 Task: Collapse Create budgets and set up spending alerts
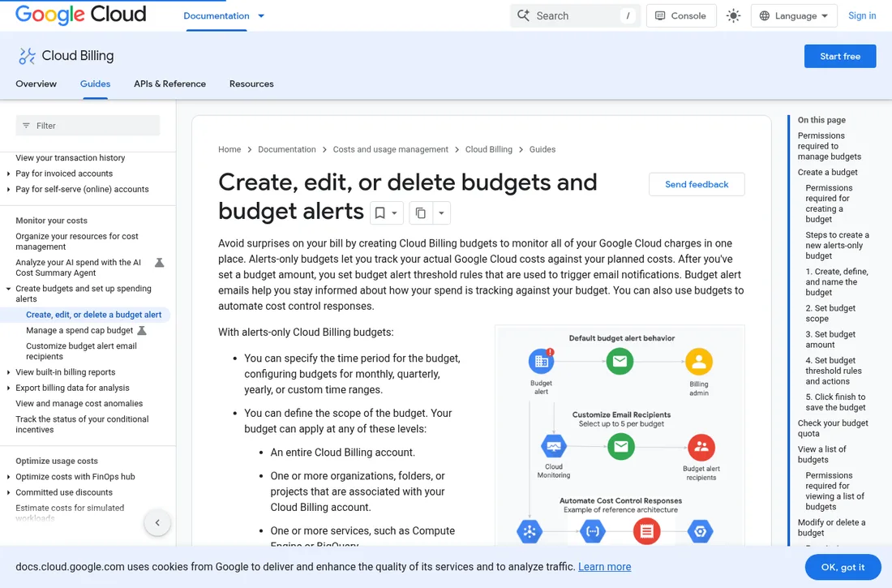click(8, 289)
